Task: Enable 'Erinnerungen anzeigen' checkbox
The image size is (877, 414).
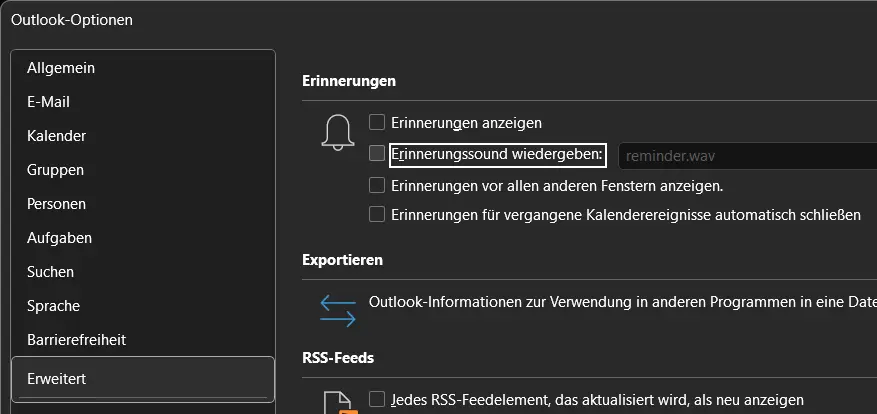Action: [x=377, y=123]
